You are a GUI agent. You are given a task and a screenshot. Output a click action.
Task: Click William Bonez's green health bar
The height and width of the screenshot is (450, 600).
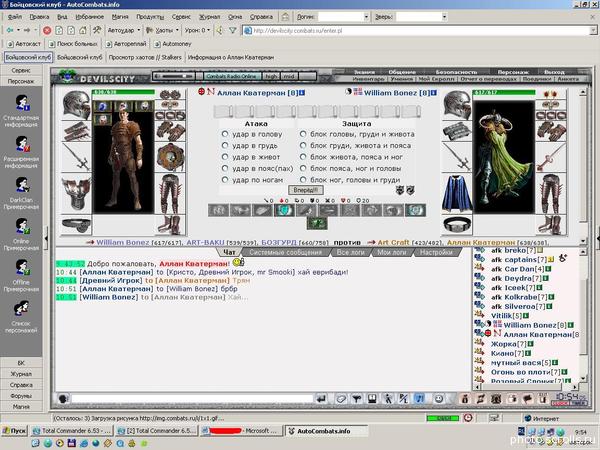coord(504,92)
